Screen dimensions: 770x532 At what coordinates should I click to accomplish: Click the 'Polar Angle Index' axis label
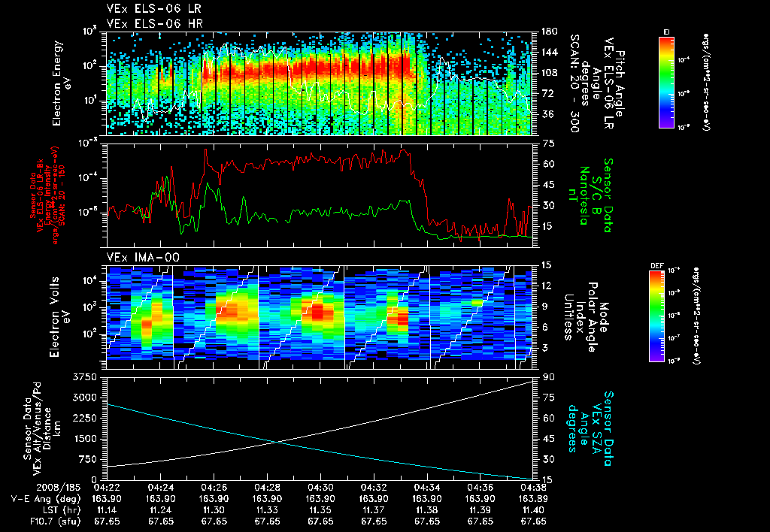click(x=587, y=318)
